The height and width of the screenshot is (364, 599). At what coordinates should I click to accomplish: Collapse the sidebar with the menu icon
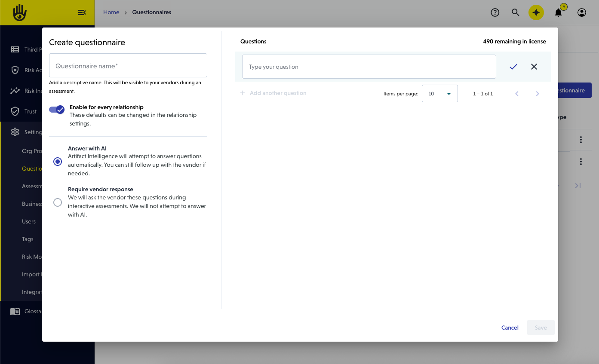coord(82,12)
